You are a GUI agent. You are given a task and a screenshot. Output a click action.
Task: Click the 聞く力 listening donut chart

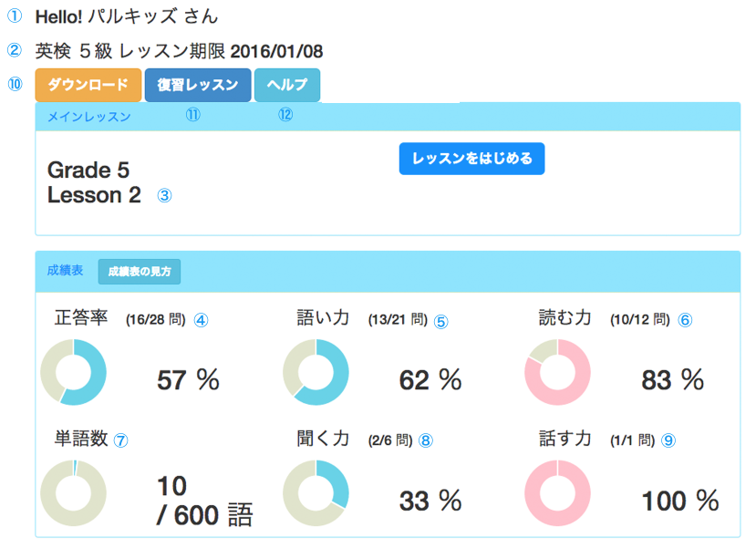tap(316, 493)
